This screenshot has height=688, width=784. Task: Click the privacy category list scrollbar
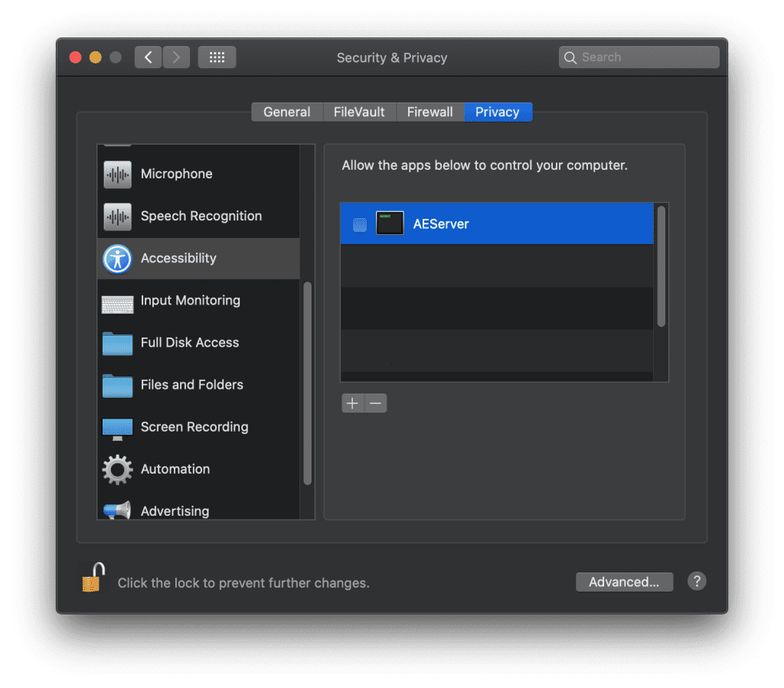[x=308, y=383]
